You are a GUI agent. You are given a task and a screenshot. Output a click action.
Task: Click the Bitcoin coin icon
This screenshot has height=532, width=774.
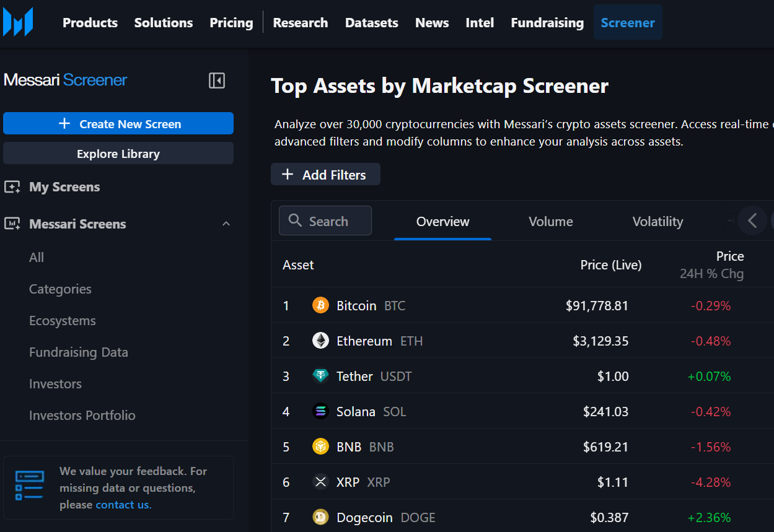(320, 305)
